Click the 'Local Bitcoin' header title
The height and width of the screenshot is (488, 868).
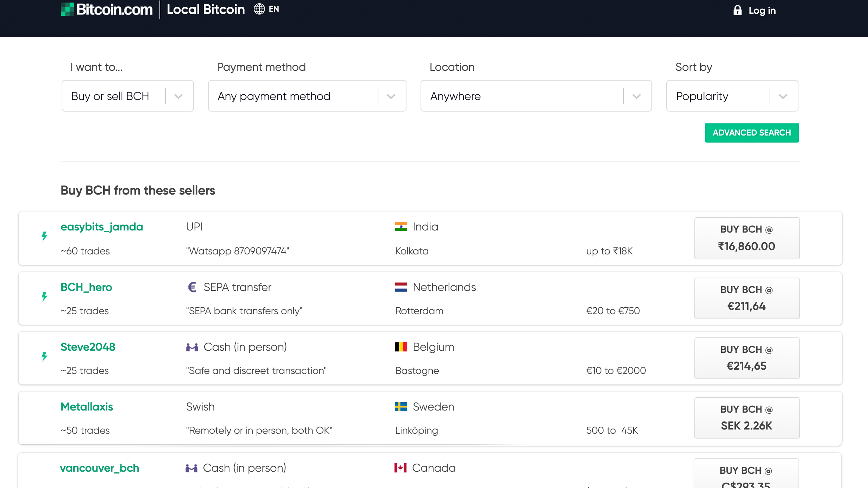click(x=206, y=9)
